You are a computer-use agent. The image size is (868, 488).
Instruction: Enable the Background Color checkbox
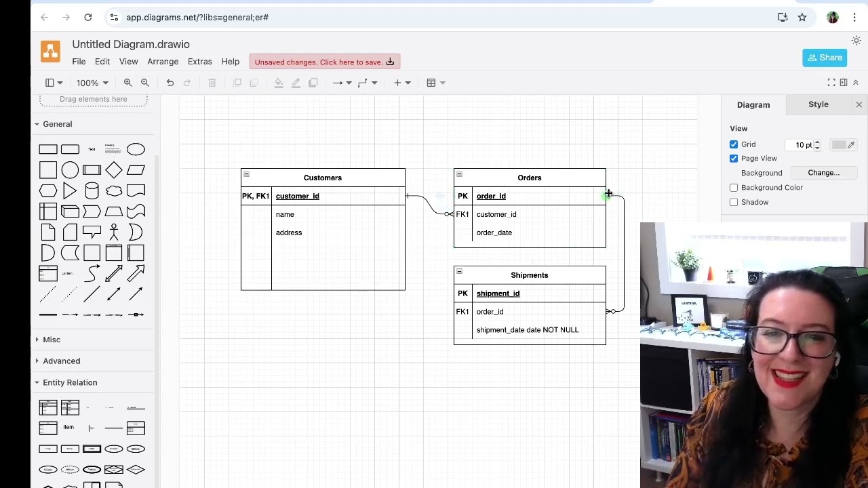point(734,188)
